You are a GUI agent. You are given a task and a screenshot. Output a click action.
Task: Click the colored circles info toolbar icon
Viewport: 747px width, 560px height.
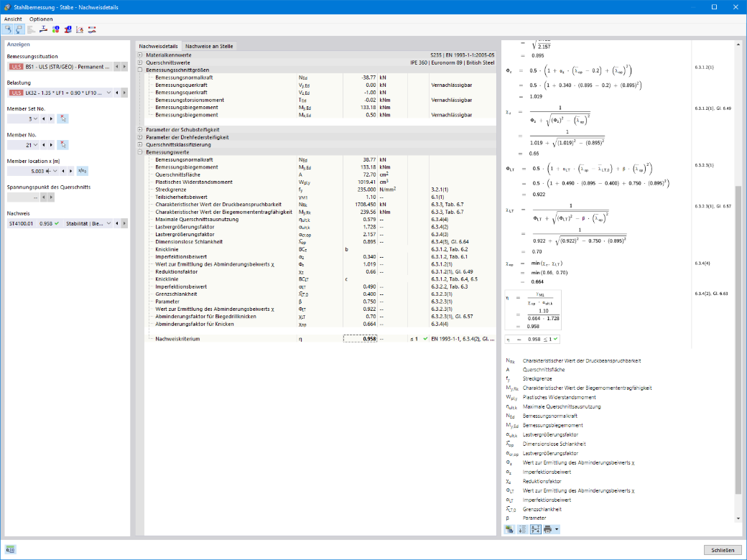[x=56, y=29]
